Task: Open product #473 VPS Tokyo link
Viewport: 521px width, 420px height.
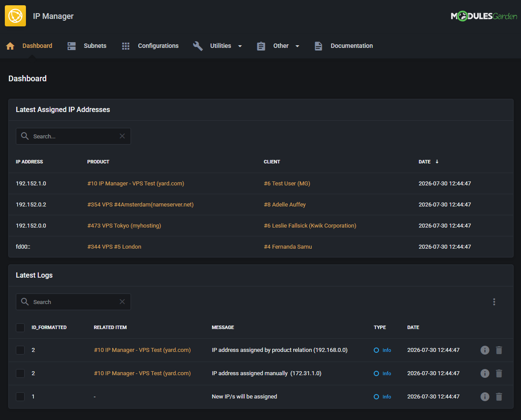Action: pyautogui.click(x=124, y=225)
